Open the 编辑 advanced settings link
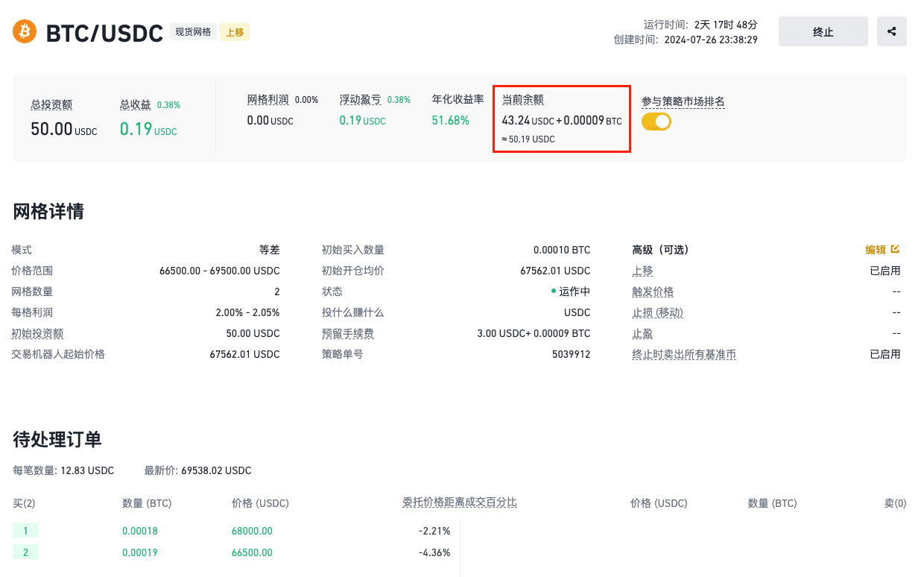 [x=875, y=250]
